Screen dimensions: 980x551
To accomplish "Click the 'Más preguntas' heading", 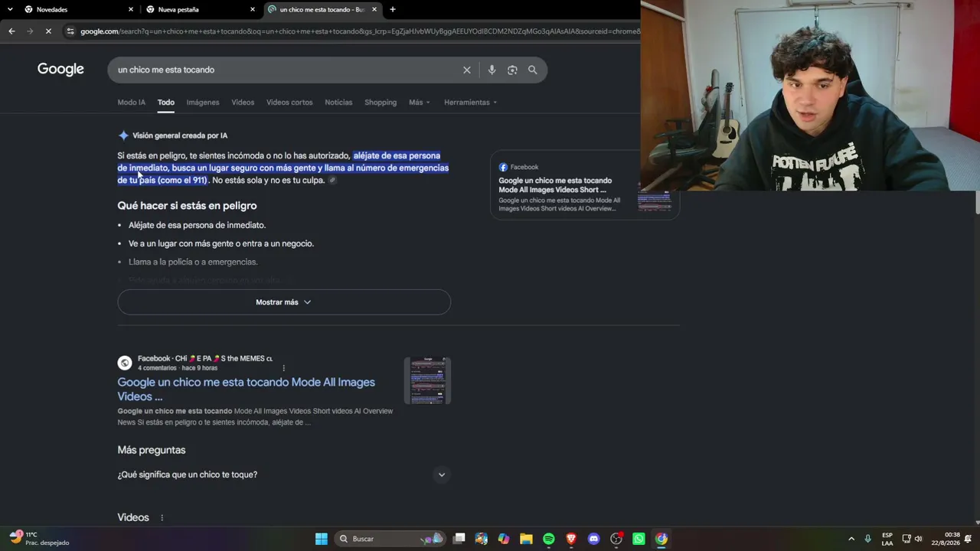I will coord(152,450).
